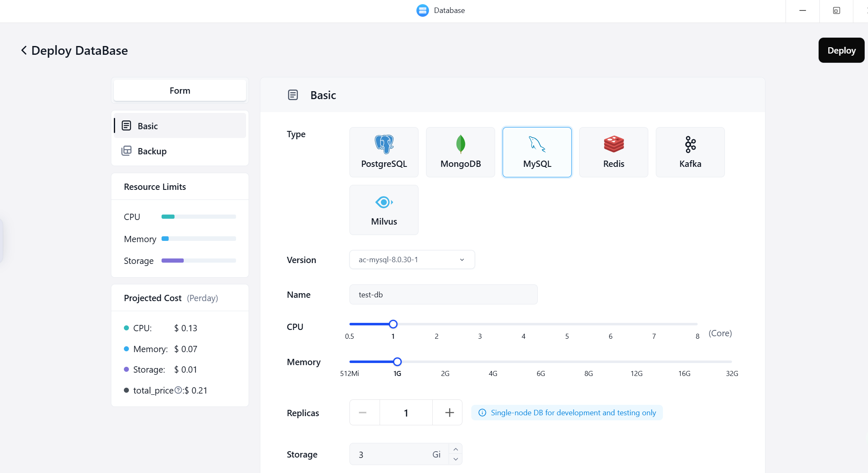Click the Database app icon in title bar
The height and width of the screenshot is (473, 868).
[423, 10]
